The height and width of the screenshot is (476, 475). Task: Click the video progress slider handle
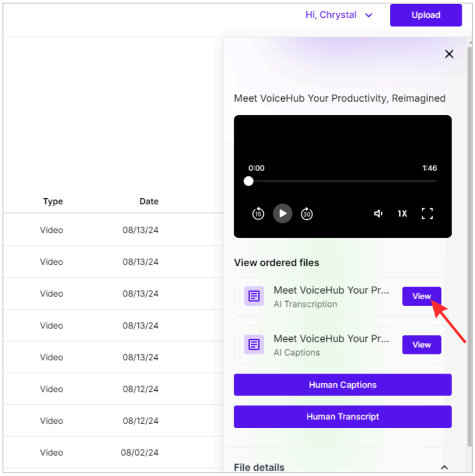click(x=248, y=181)
